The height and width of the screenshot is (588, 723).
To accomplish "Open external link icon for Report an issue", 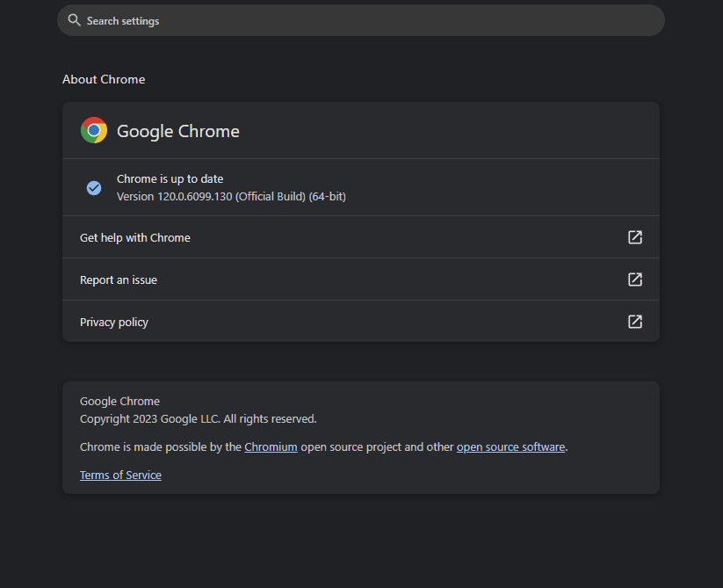I will [635, 279].
